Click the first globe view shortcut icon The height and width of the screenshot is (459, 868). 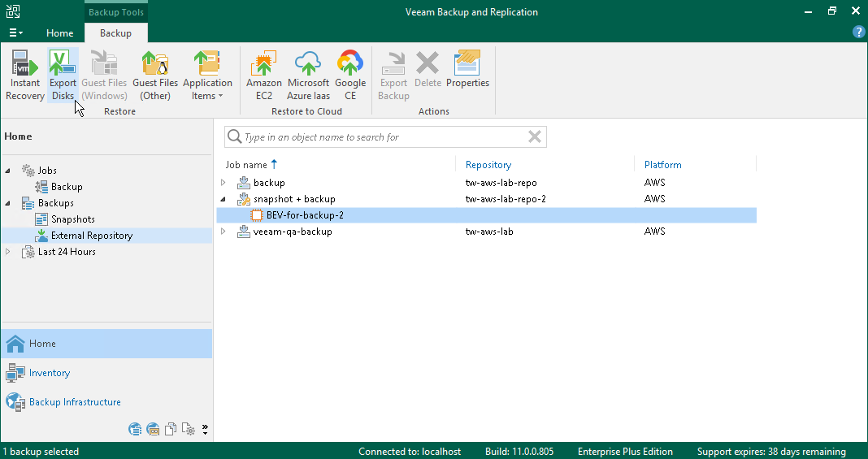pyautogui.click(x=135, y=429)
